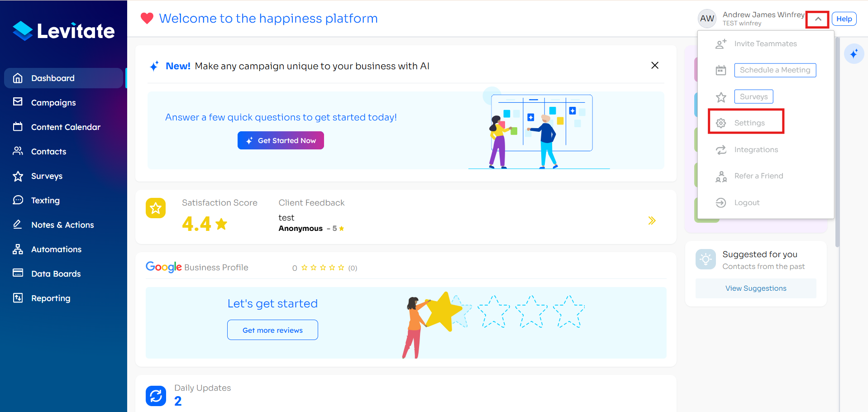The image size is (868, 412).
Task: Click the AI sparkle assistant button
Action: click(854, 54)
